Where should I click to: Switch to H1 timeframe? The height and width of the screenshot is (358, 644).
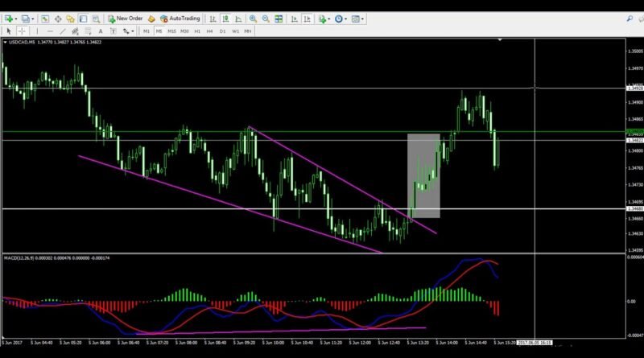[197, 31]
